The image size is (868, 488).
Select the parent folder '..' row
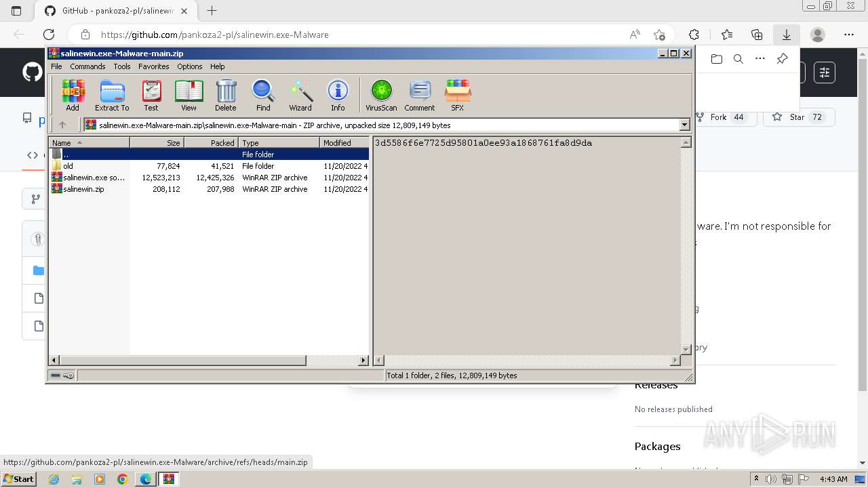click(x=209, y=155)
